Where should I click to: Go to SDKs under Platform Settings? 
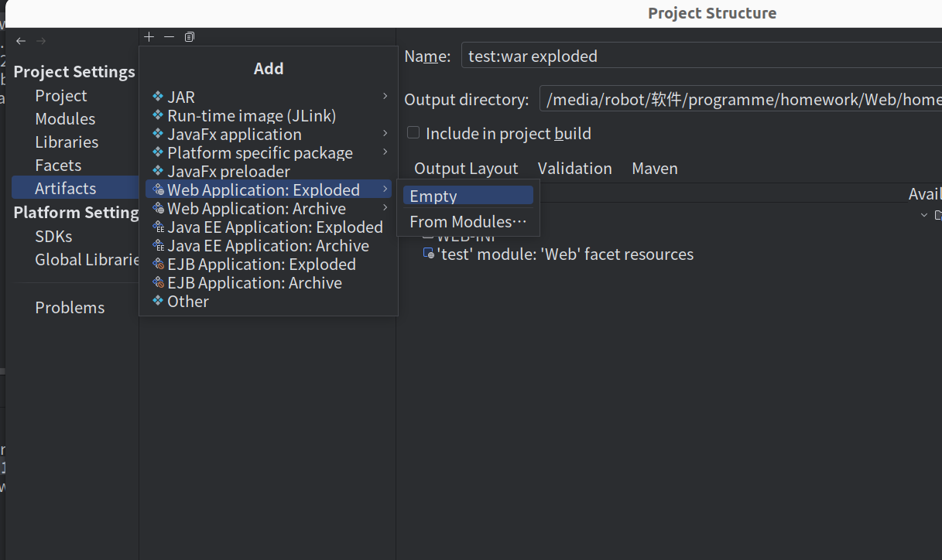[53, 237]
